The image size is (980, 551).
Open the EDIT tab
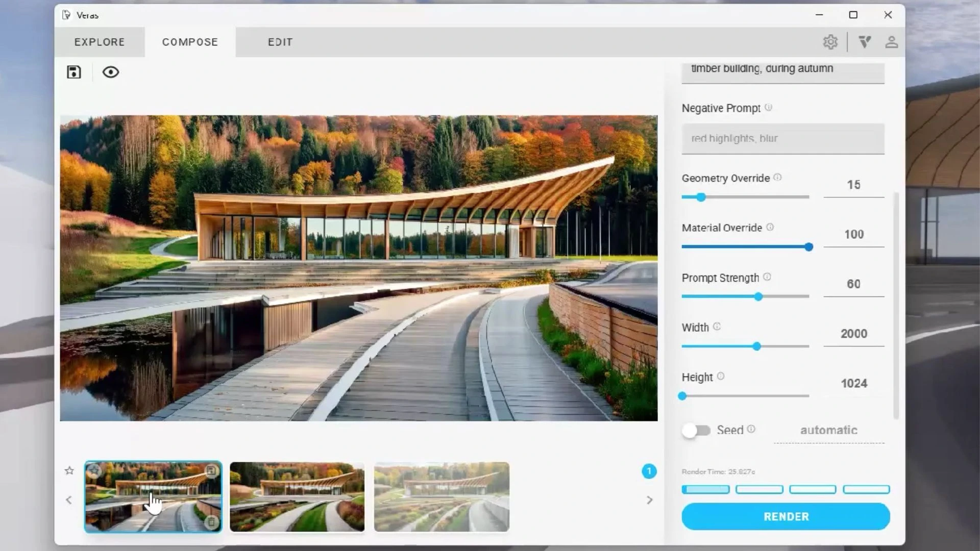click(280, 42)
